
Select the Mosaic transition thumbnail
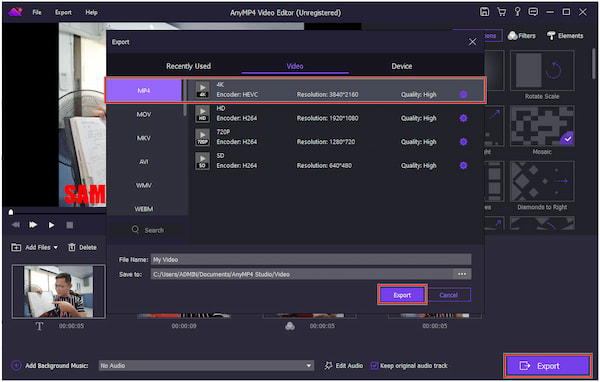[542, 126]
